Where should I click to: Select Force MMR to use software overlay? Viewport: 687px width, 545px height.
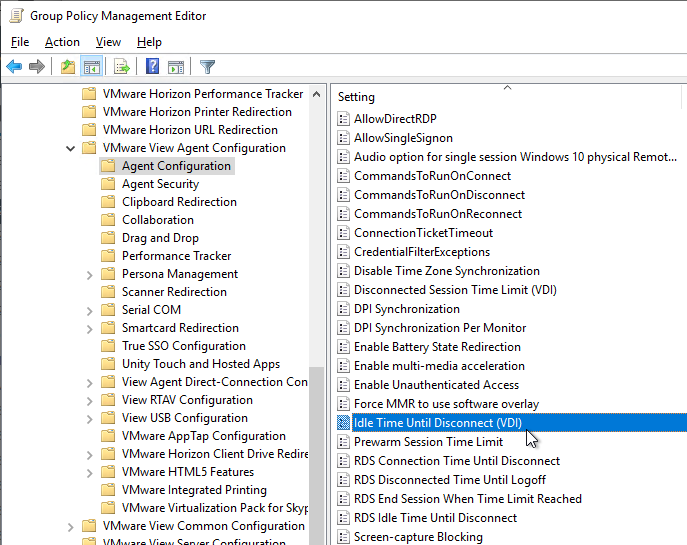click(x=446, y=403)
